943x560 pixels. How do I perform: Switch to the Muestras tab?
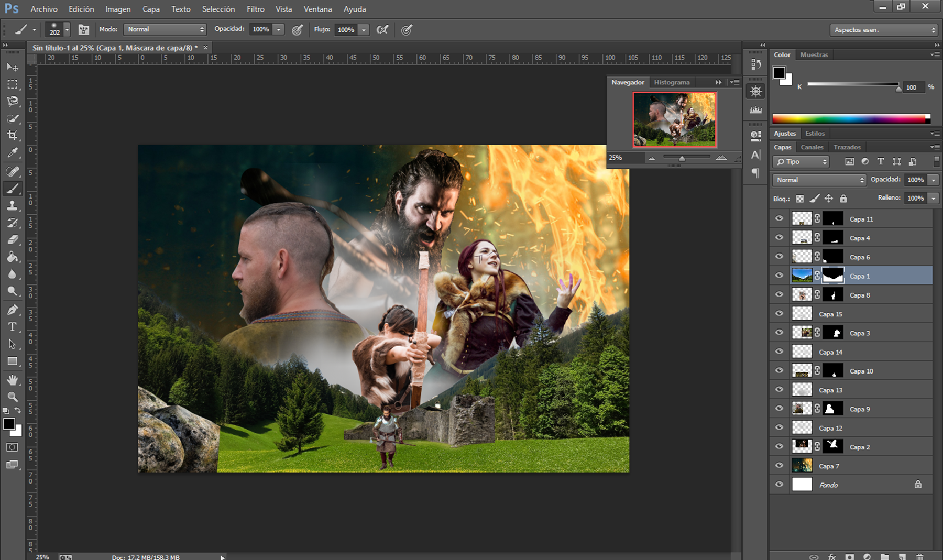(814, 54)
